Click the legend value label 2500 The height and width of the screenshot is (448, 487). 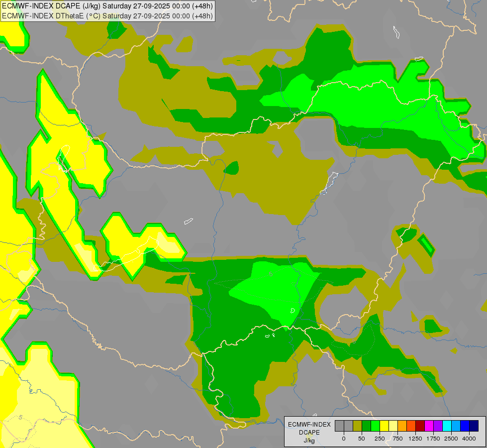[451, 439]
